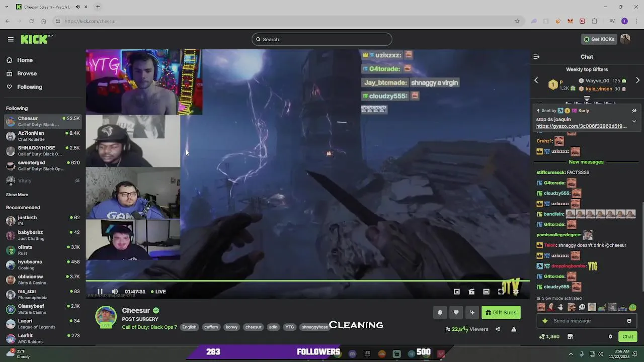
Task: Open Call of Duty: Black Ops 7 category
Action: click(x=149, y=327)
